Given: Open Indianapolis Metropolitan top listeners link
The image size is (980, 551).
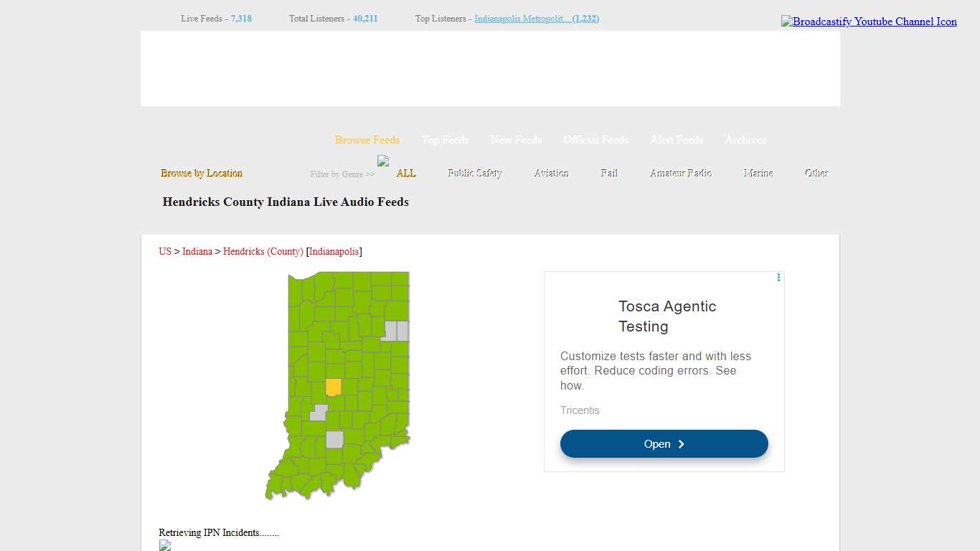Looking at the screenshot, I should (x=536, y=18).
